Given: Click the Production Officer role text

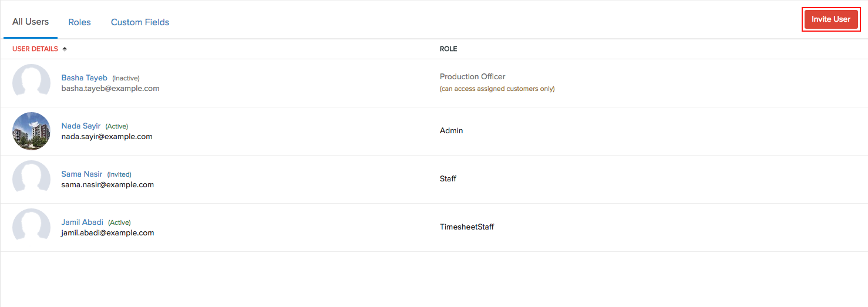Looking at the screenshot, I should (x=472, y=76).
